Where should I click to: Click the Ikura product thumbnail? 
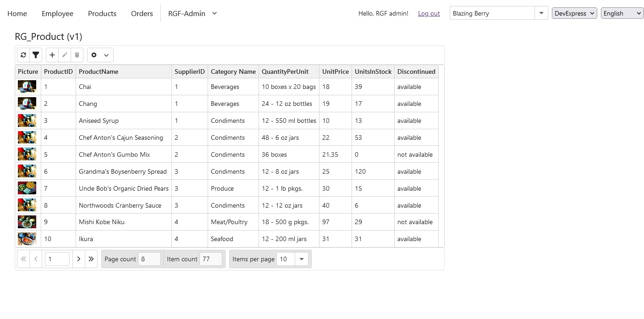click(27, 239)
